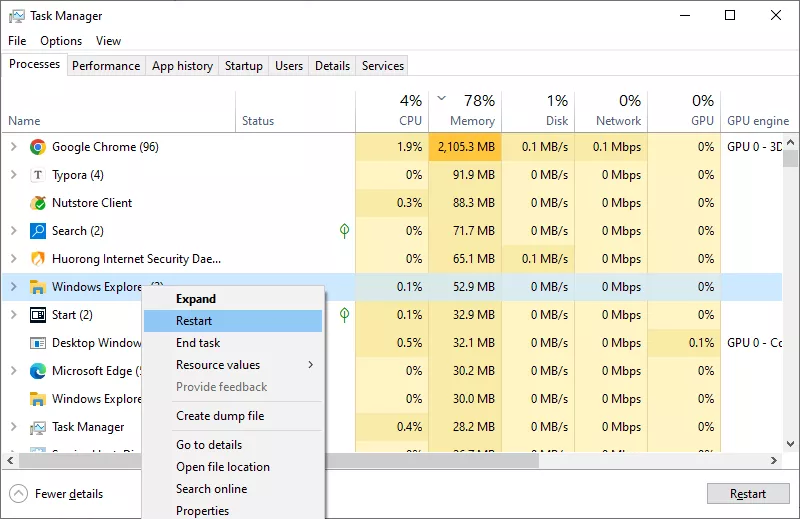Click the Windows Explorer icon at 30.0 MB
Screen dimensions: 800x519
(38, 399)
